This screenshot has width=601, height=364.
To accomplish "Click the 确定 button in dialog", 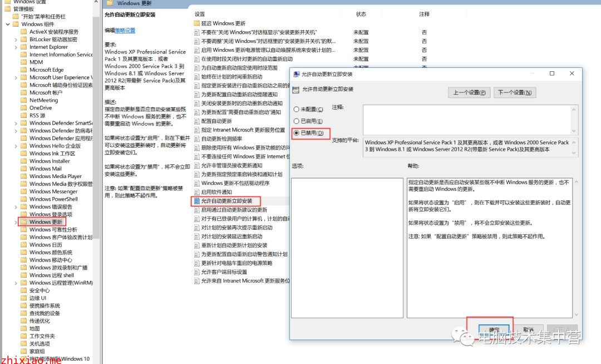I will tap(494, 329).
